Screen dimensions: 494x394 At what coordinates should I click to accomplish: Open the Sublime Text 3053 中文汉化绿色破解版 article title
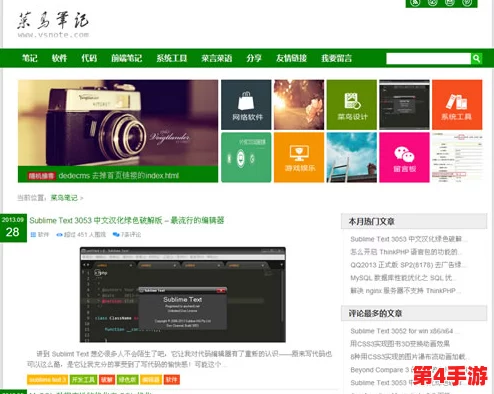(127, 220)
